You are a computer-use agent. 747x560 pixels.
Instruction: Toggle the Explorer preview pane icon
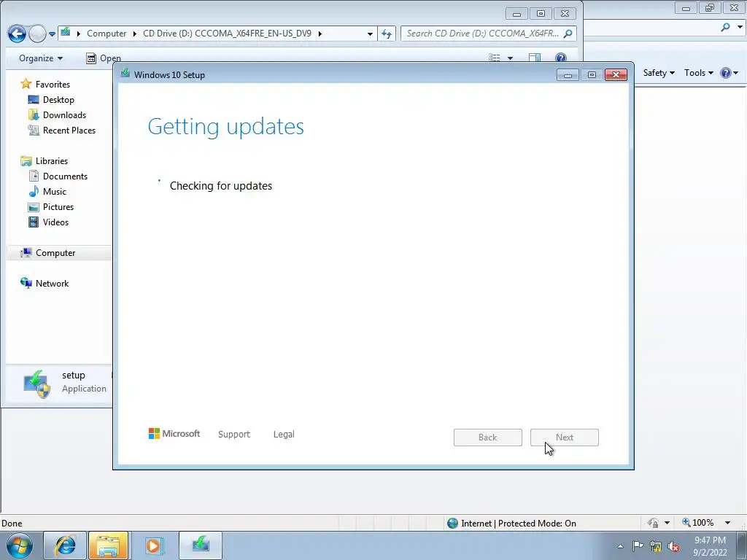(x=535, y=58)
